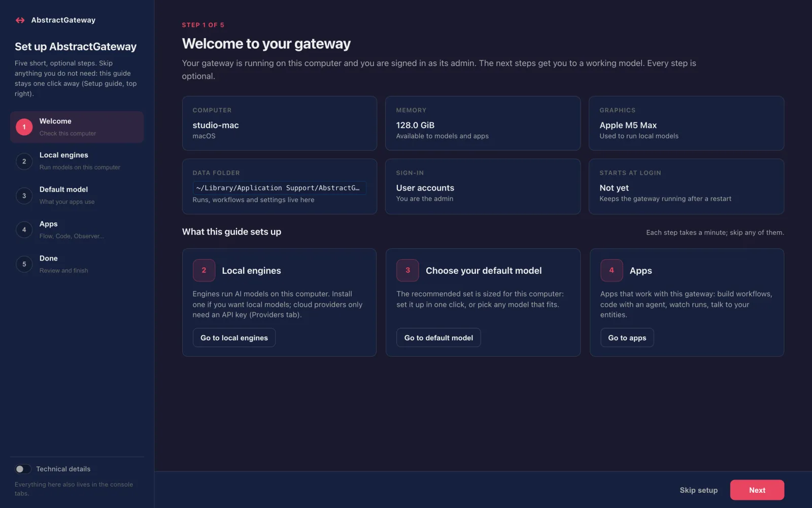The width and height of the screenshot is (812, 508).
Task: Click the 'Choose your default model' card title
Action: (484, 271)
